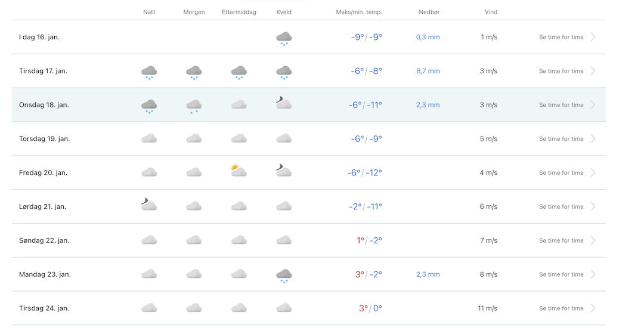Click Onsdag 18. jan. morning light snow icon

194,106
